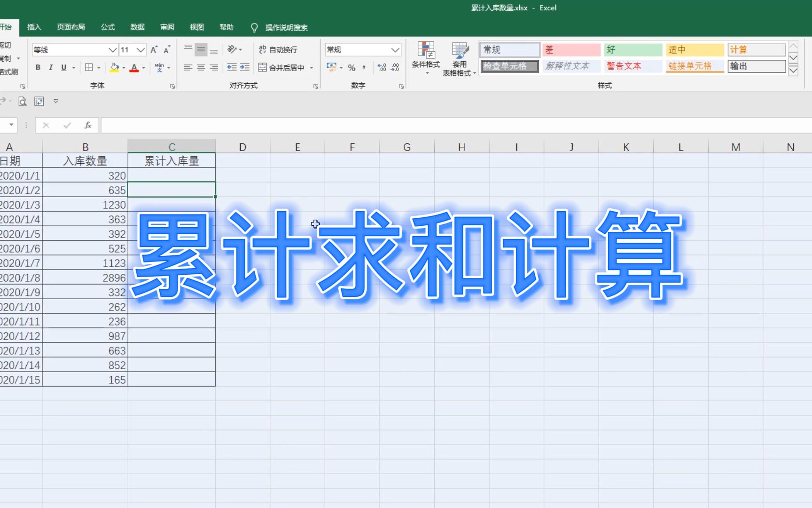The width and height of the screenshot is (812, 508).
Task: Open number format 常规 dropdown
Action: (x=395, y=50)
